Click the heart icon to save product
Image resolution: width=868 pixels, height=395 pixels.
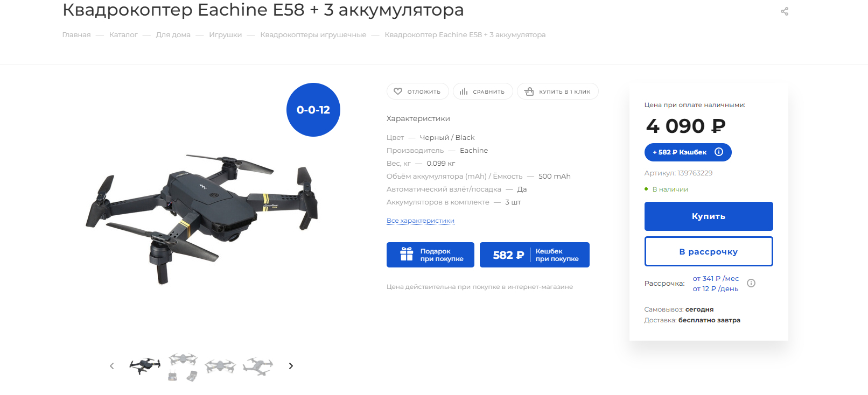coord(398,91)
